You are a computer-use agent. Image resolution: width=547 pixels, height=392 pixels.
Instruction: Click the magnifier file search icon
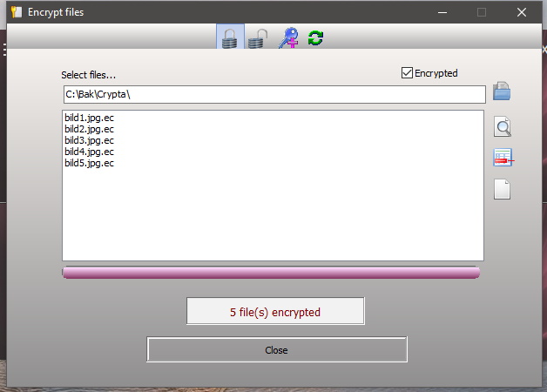pyautogui.click(x=503, y=126)
